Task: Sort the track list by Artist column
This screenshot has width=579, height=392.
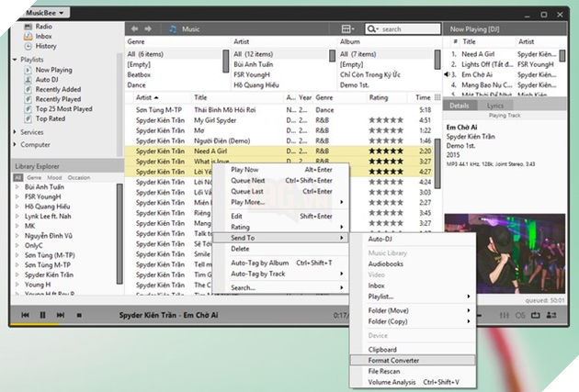Action: click(145, 96)
